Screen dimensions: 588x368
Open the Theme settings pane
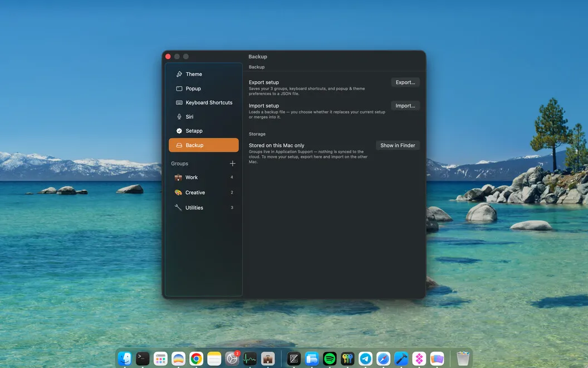point(204,74)
